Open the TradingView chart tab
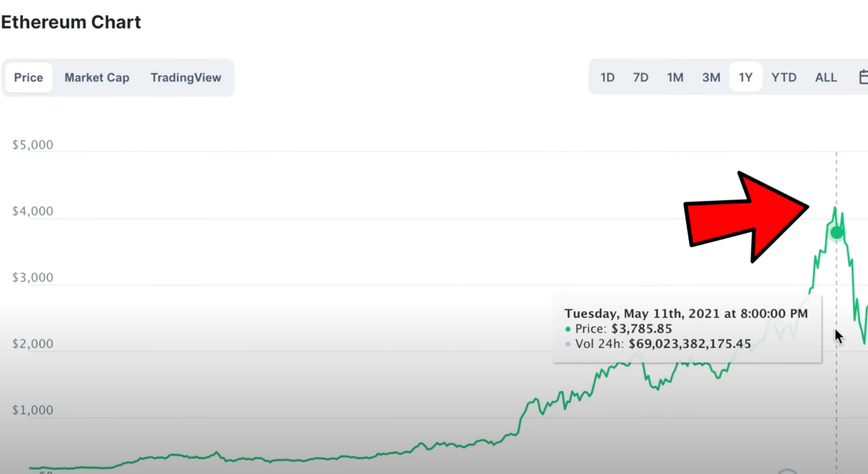The image size is (868, 474). [186, 78]
